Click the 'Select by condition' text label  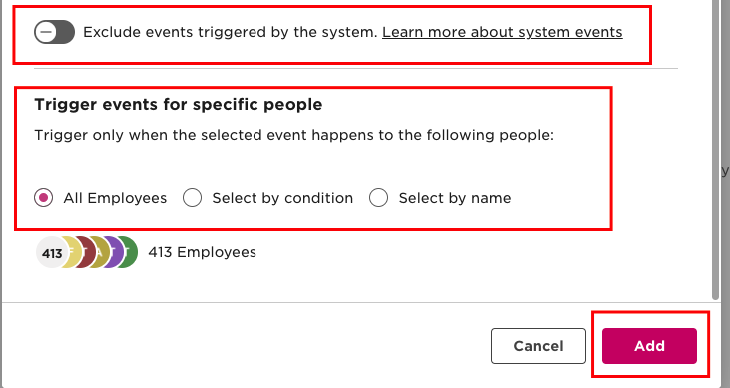(283, 198)
